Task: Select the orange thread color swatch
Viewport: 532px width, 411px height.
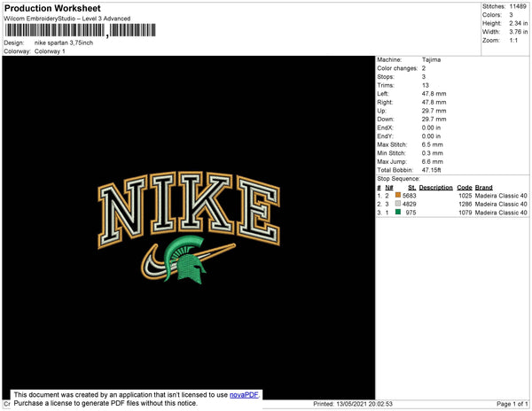Action: point(398,195)
